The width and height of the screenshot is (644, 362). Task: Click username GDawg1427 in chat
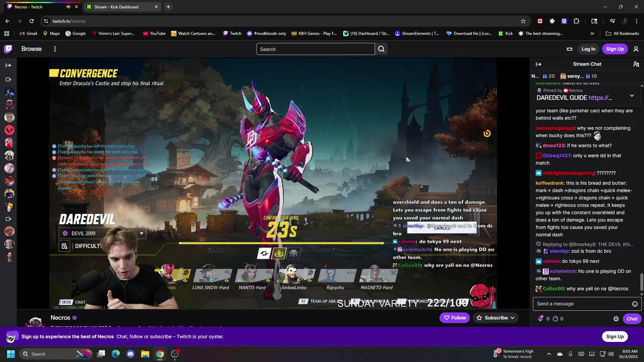(557, 155)
